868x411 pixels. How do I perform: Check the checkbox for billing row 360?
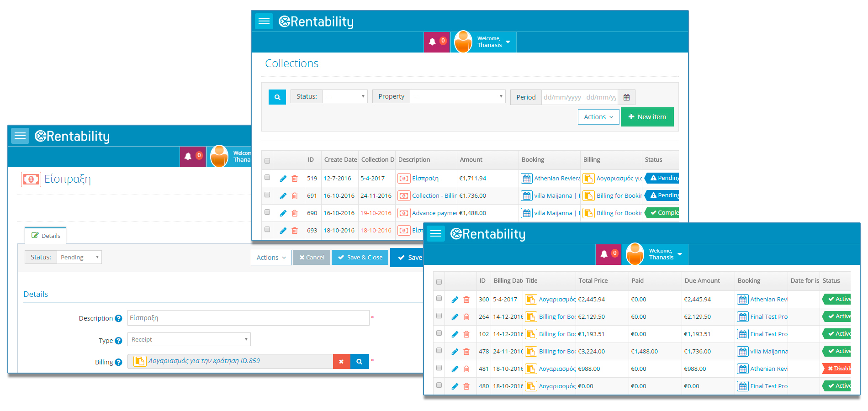[x=439, y=299]
